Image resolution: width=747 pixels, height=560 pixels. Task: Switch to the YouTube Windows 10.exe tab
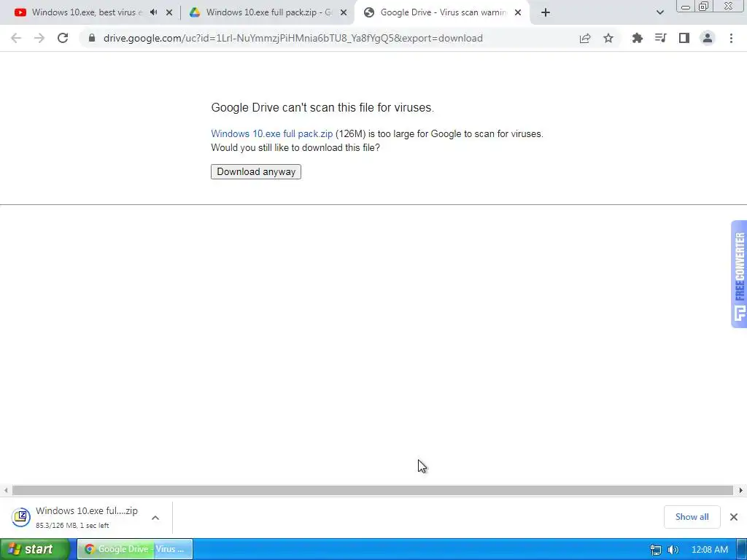click(86, 12)
